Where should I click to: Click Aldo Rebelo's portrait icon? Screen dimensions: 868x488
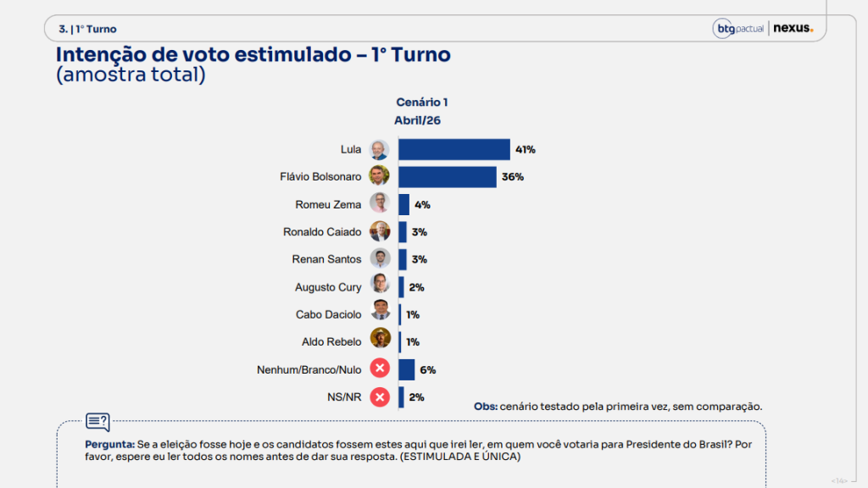[x=380, y=340]
